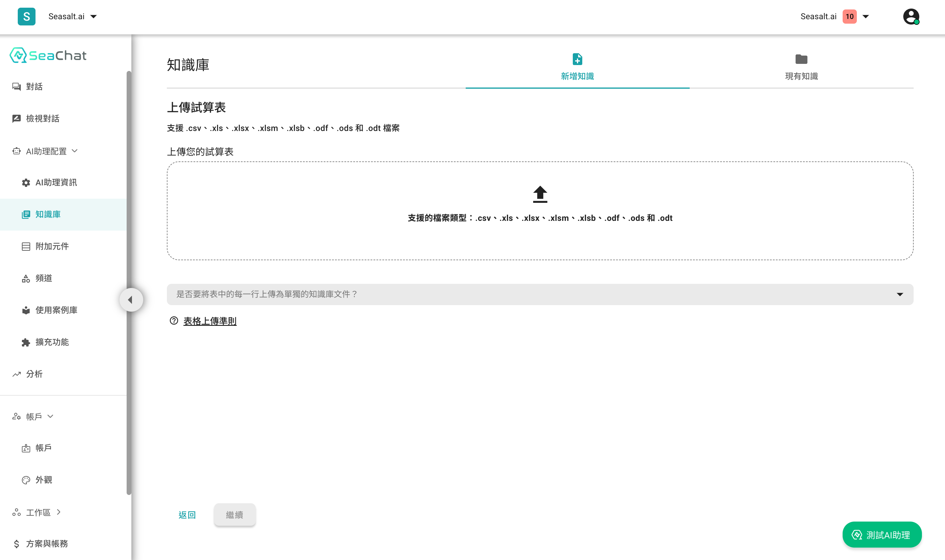Click the AI助理配置 robot icon
945x560 pixels.
pyautogui.click(x=16, y=151)
